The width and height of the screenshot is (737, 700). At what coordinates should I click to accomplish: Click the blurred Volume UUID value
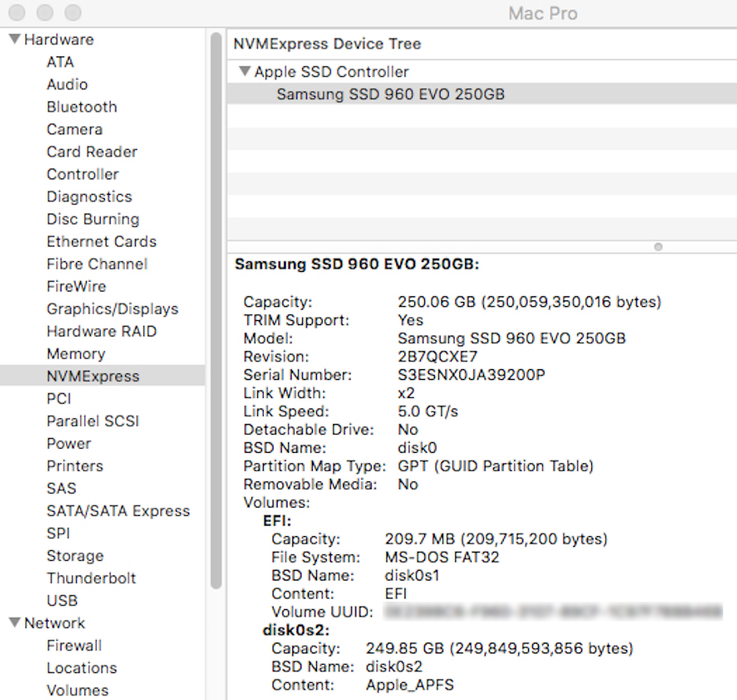pos(554,612)
